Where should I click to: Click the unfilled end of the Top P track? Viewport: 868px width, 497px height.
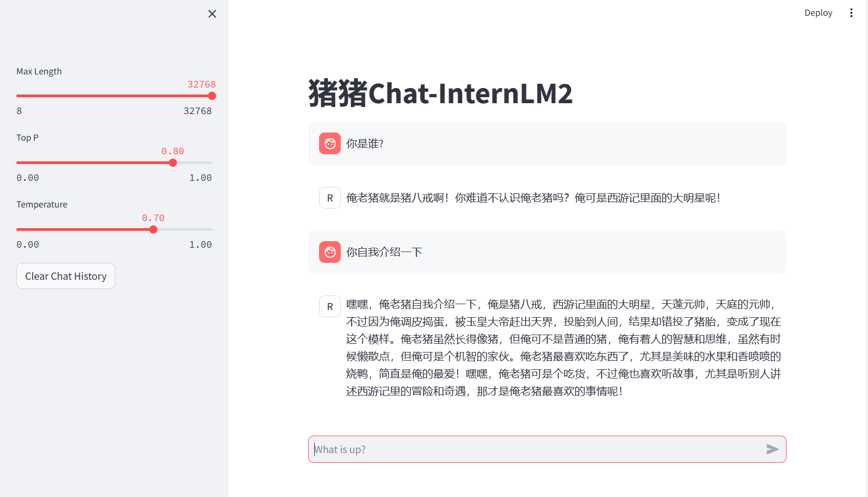click(204, 163)
